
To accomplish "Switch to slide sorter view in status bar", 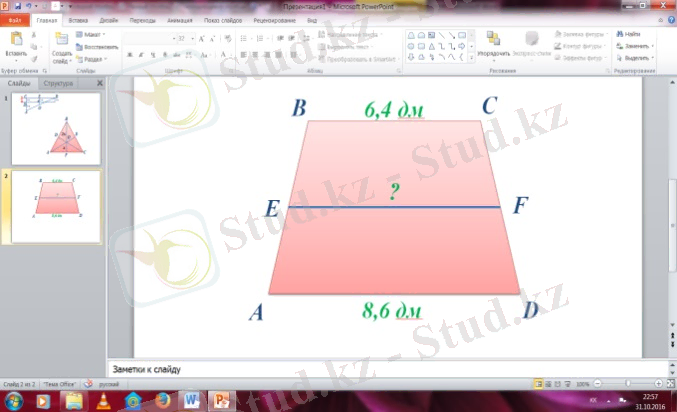I will pyautogui.click(x=550, y=383).
